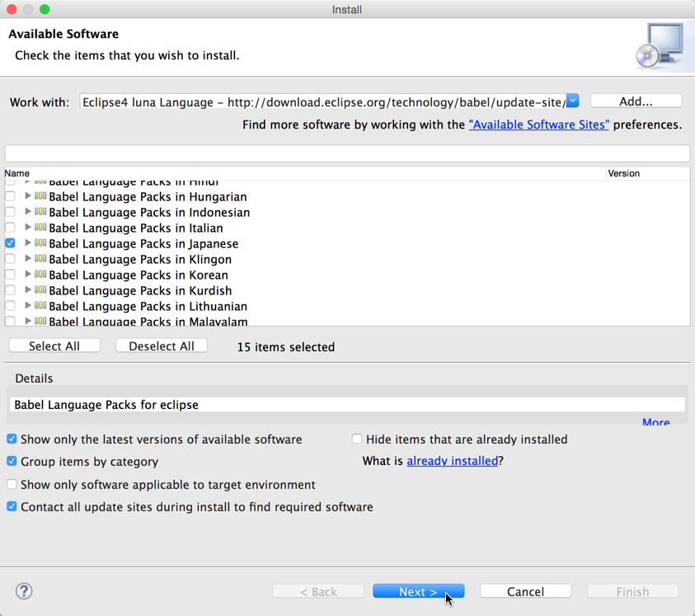The image size is (695, 616).
Task: Uncheck Babel Language Packs in Japanese
Action: point(10,243)
